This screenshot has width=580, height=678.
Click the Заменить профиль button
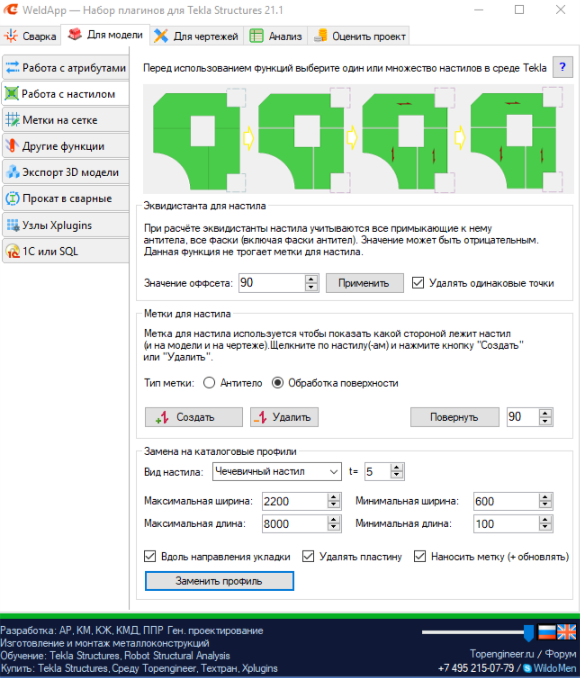(x=219, y=581)
